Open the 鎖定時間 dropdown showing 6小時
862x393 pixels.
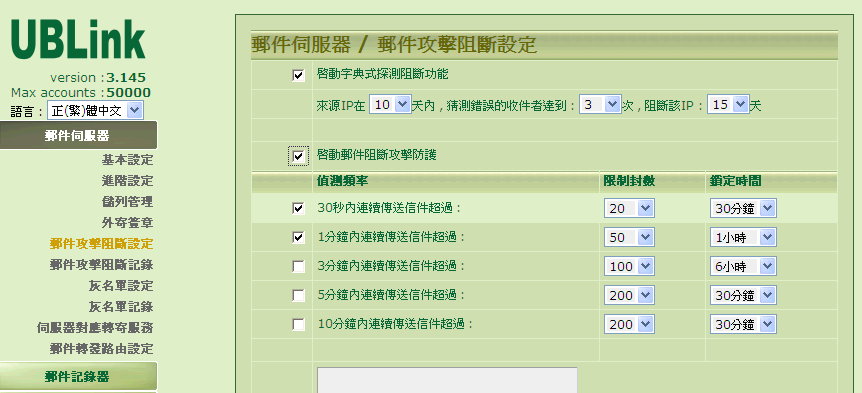tap(743, 267)
